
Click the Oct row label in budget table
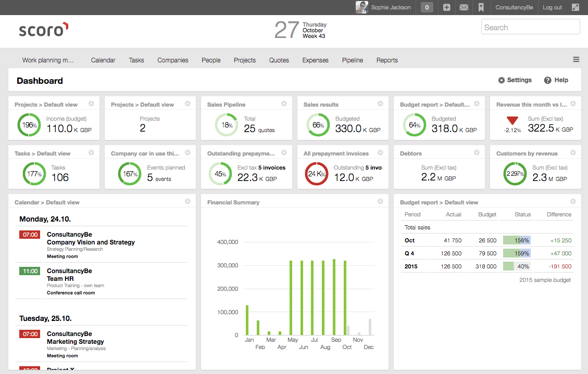[x=409, y=240]
